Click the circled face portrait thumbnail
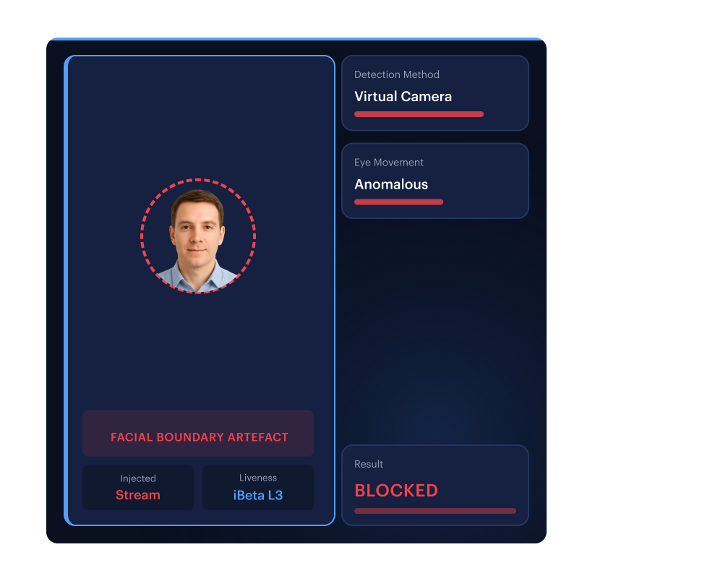728x581 pixels. tap(198, 236)
